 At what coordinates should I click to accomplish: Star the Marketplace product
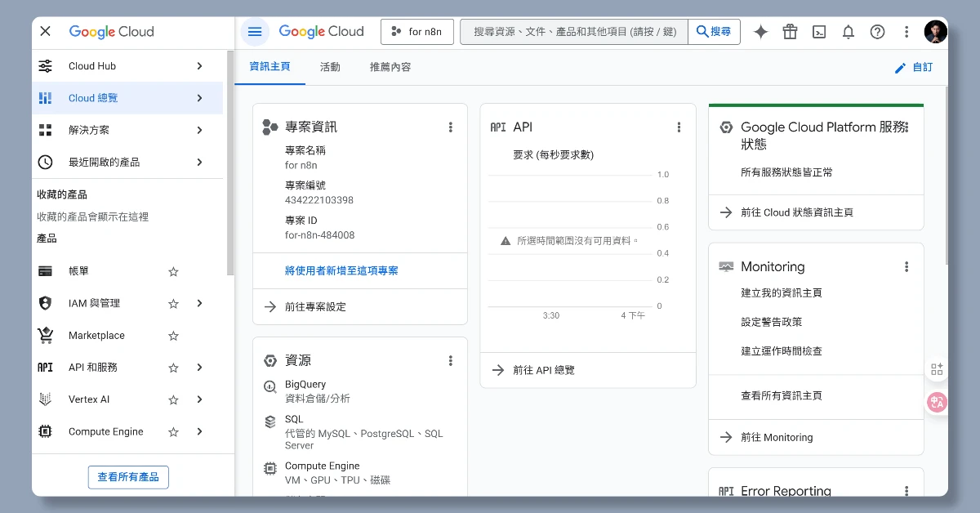pyautogui.click(x=173, y=335)
